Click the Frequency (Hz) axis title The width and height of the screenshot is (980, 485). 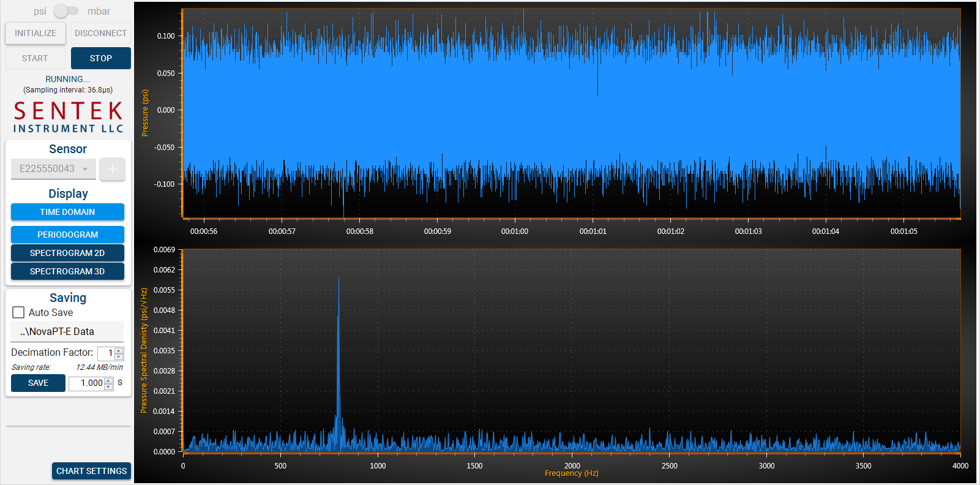click(572, 473)
